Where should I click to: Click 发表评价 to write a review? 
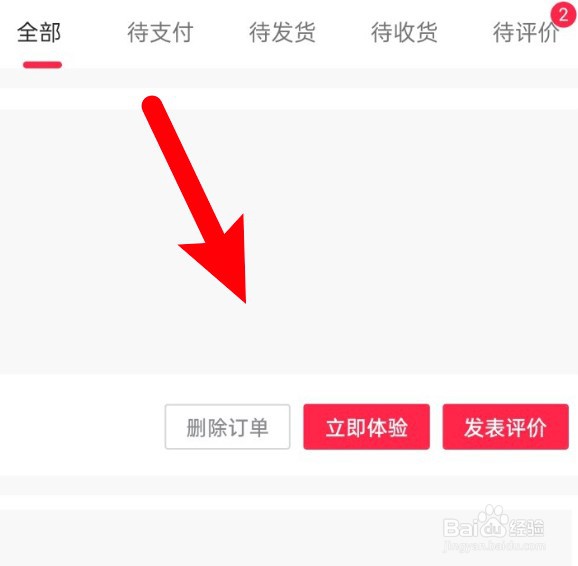pos(505,427)
